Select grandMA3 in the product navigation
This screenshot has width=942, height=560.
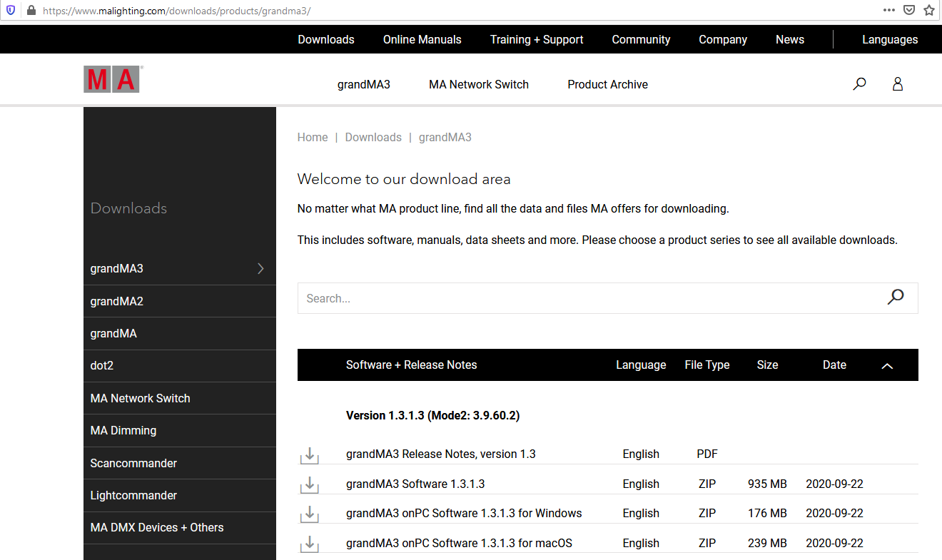[x=364, y=84]
